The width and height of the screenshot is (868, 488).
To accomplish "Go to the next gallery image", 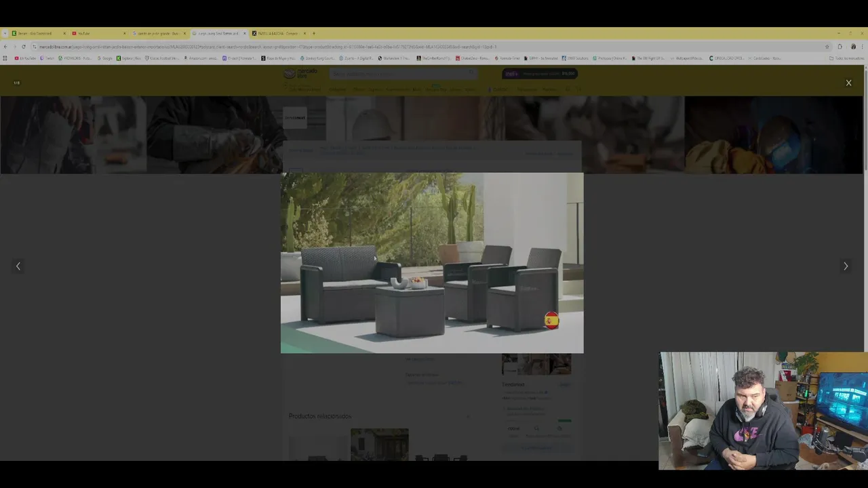I will (x=846, y=266).
